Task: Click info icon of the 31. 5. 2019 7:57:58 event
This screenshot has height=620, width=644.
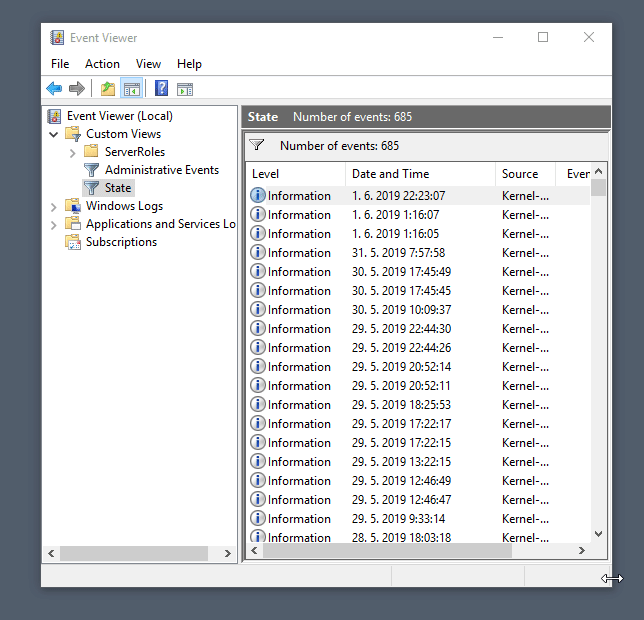Action: pyautogui.click(x=258, y=252)
